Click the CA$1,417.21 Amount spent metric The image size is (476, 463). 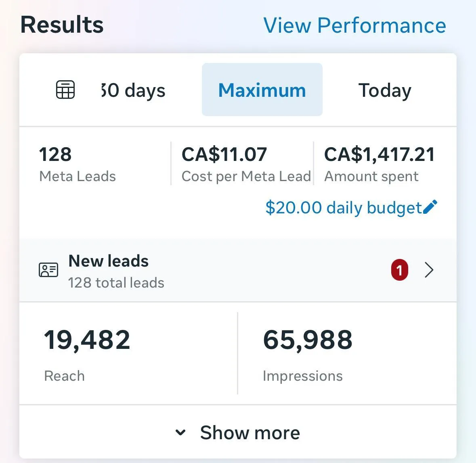[380, 154]
